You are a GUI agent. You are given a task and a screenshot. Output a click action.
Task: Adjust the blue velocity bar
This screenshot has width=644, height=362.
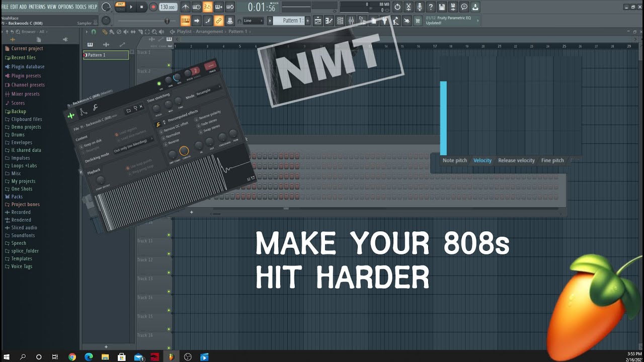(443, 118)
